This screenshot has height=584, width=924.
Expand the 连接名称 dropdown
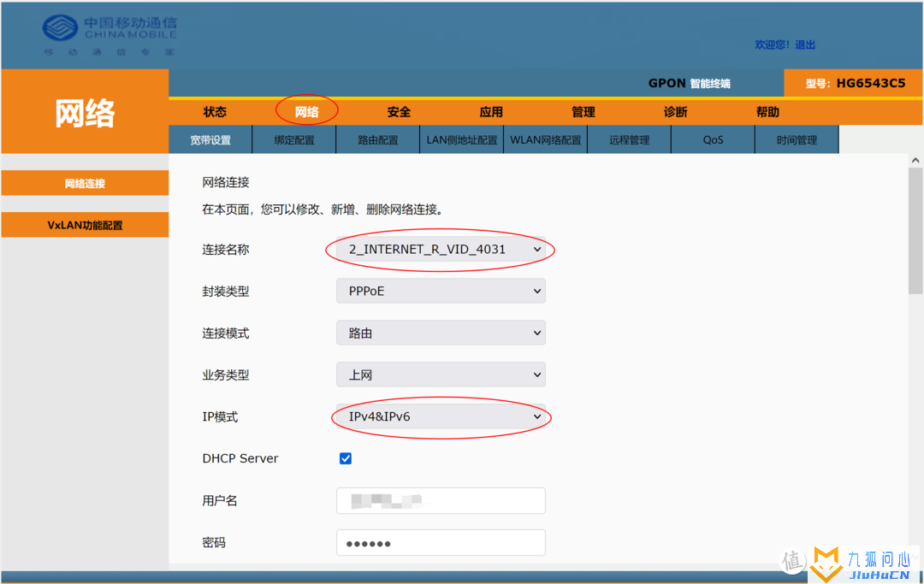(x=441, y=249)
